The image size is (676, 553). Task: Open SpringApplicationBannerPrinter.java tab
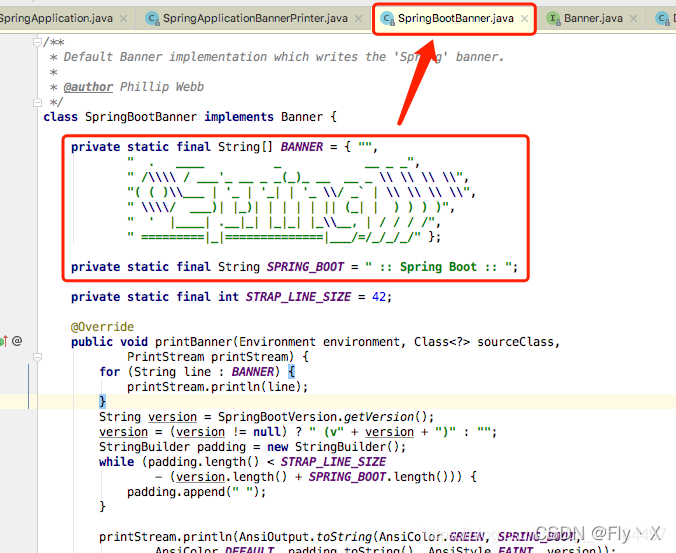pos(255,19)
